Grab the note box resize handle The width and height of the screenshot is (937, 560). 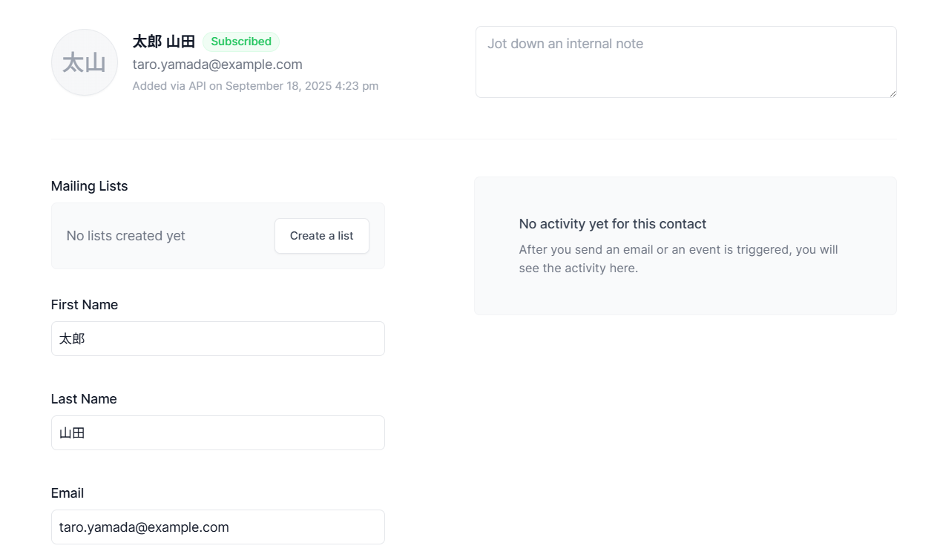tap(892, 93)
